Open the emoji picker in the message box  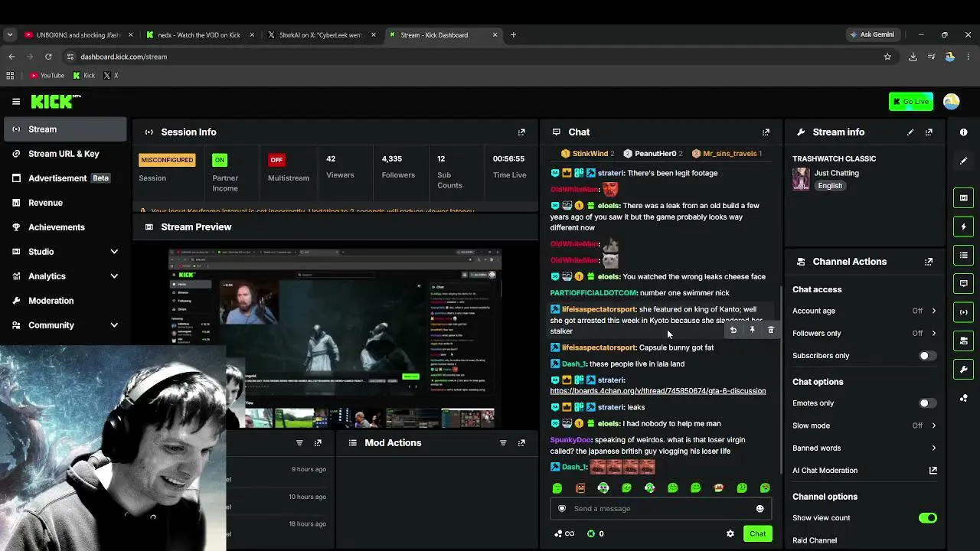tap(759, 509)
